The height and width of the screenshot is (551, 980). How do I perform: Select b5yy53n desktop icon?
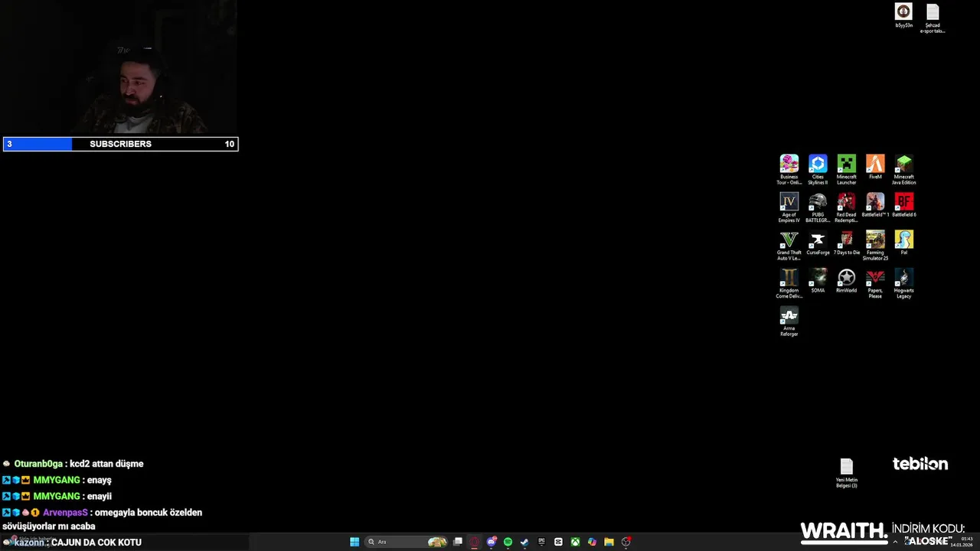pyautogui.click(x=903, y=15)
